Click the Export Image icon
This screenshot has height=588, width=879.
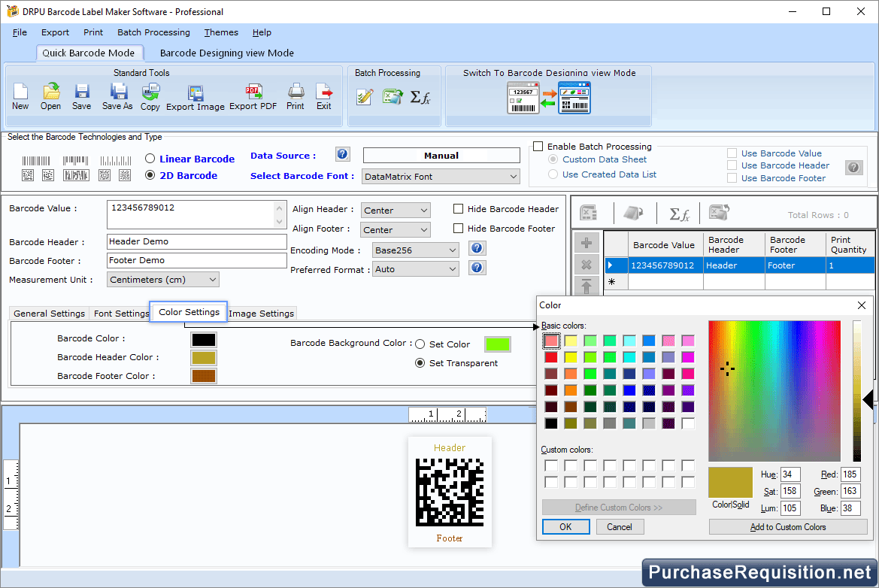[196, 96]
